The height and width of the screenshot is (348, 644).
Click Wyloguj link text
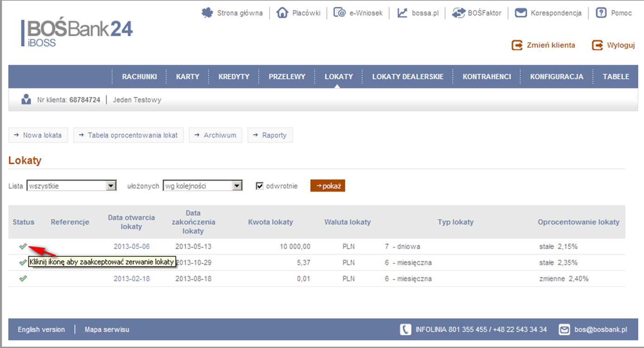pos(621,45)
